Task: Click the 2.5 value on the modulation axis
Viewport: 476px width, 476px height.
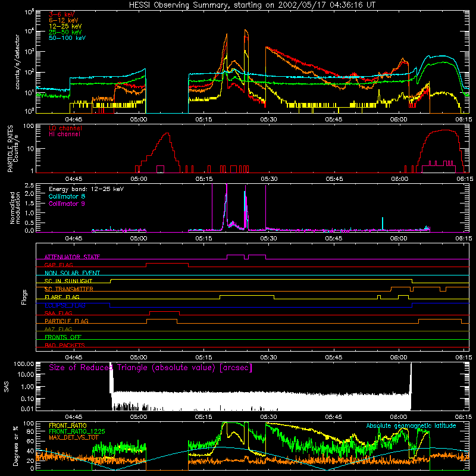Action: click(x=30, y=186)
